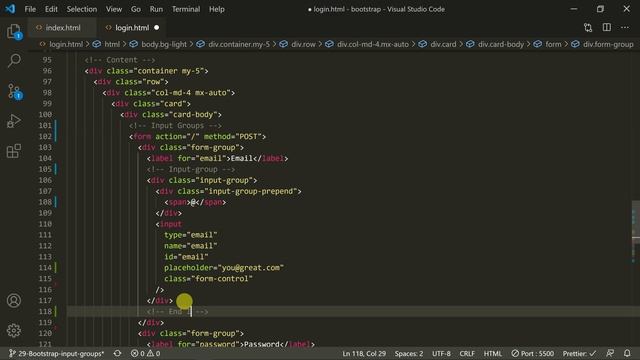
Task: Open Run and Debug view
Action: tap(14, 121)
